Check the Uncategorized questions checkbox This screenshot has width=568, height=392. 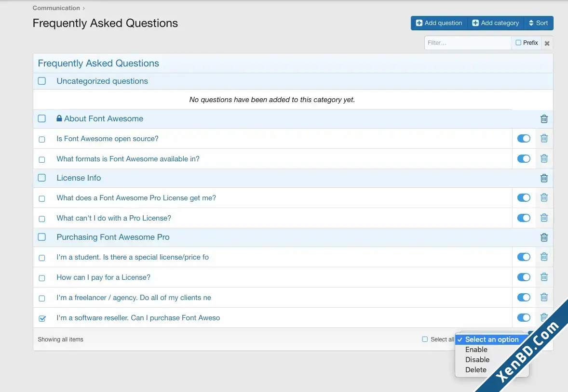pos(42,81)
